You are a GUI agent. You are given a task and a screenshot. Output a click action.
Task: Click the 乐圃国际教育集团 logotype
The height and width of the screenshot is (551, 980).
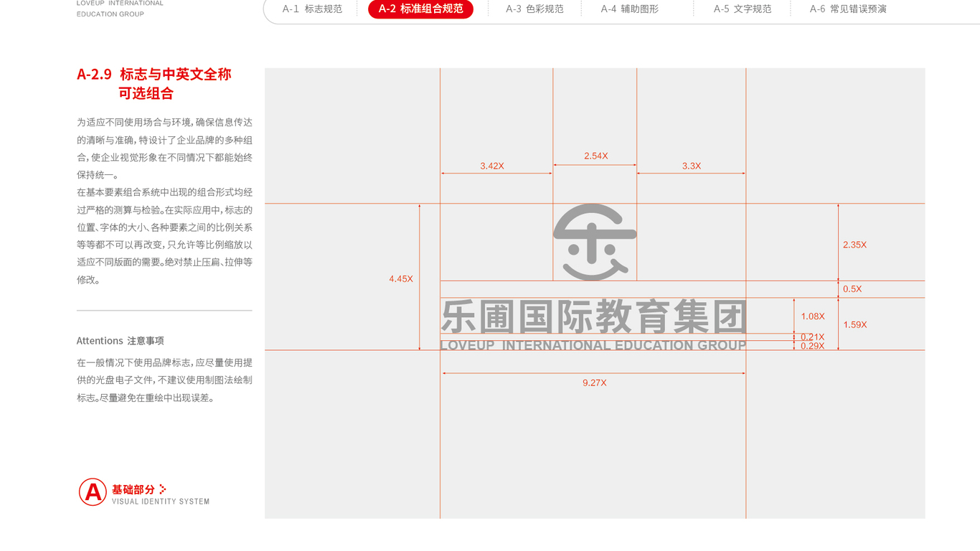click(x=594, y=317)
